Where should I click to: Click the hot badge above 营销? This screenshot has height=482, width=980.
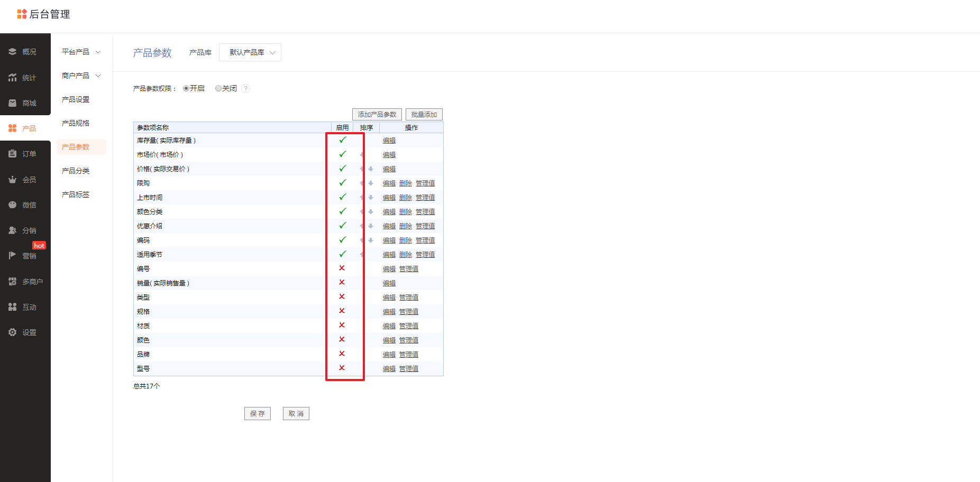tap(39, 246)
